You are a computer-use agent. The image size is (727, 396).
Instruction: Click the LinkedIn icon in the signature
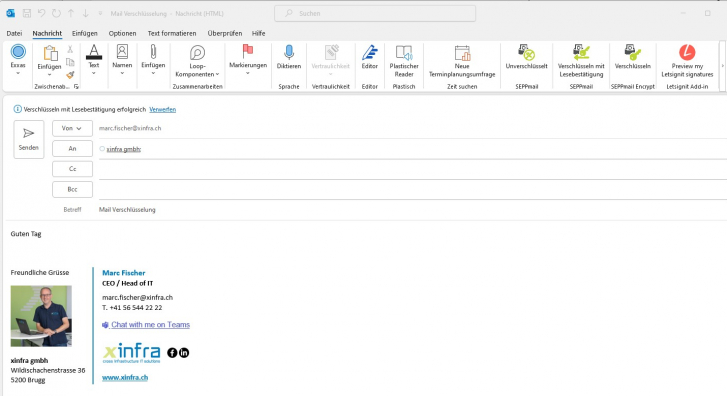(x=184, y=353)
